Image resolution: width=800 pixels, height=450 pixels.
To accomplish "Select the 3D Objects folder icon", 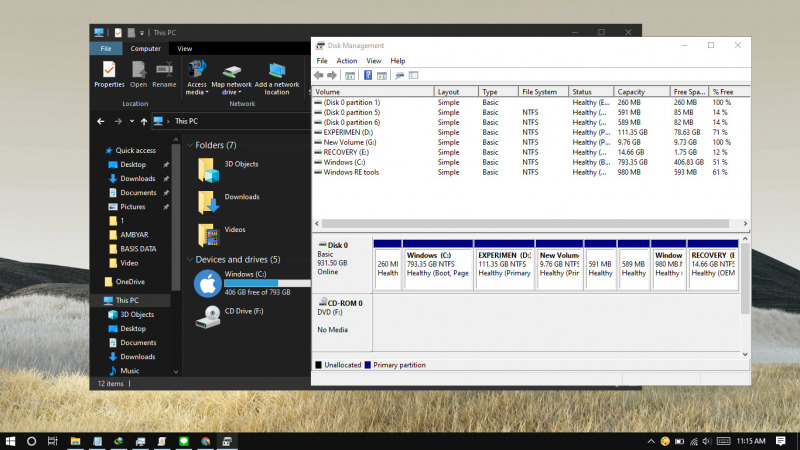I will tap(208, 170).
